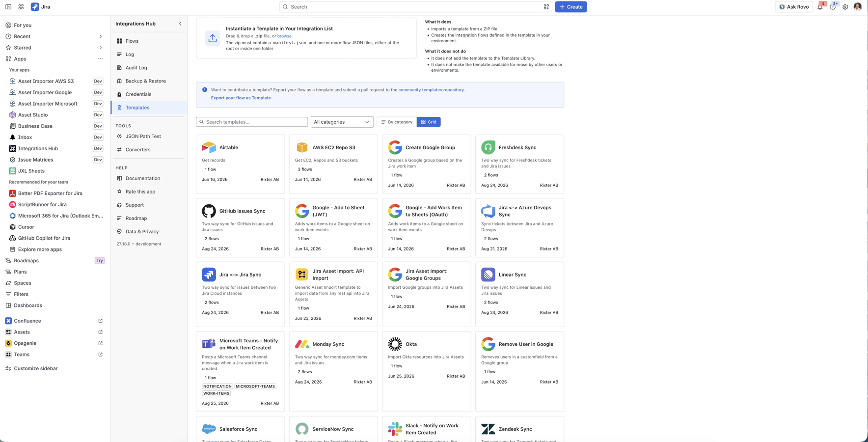The image size is (868, 442).
Task: Click the Search templates field
Action: click(x=252, y=122)
